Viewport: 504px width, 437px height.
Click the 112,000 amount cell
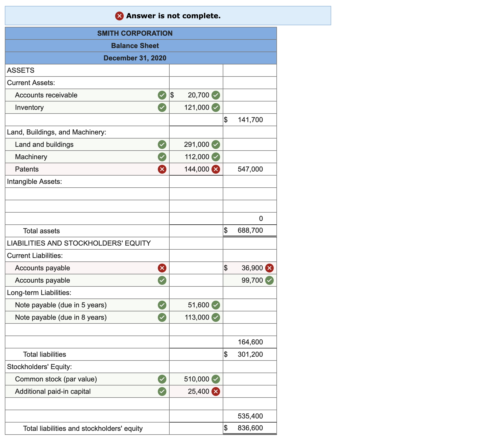point(196,157)
